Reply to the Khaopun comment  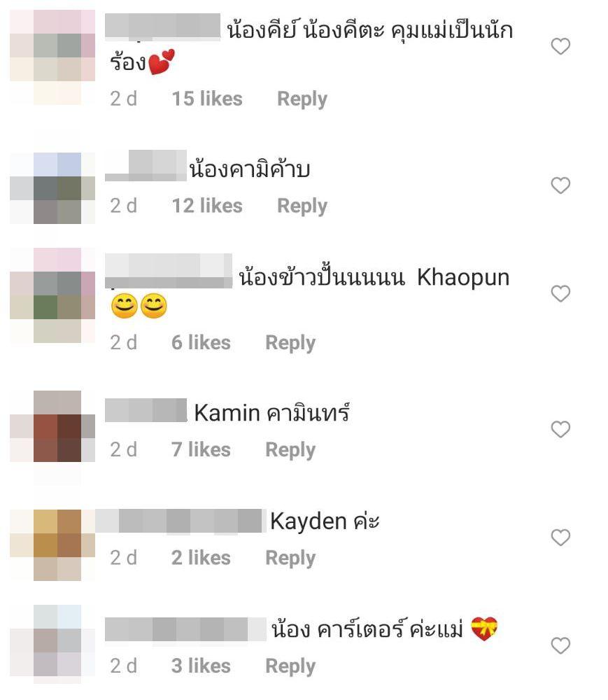290,343
